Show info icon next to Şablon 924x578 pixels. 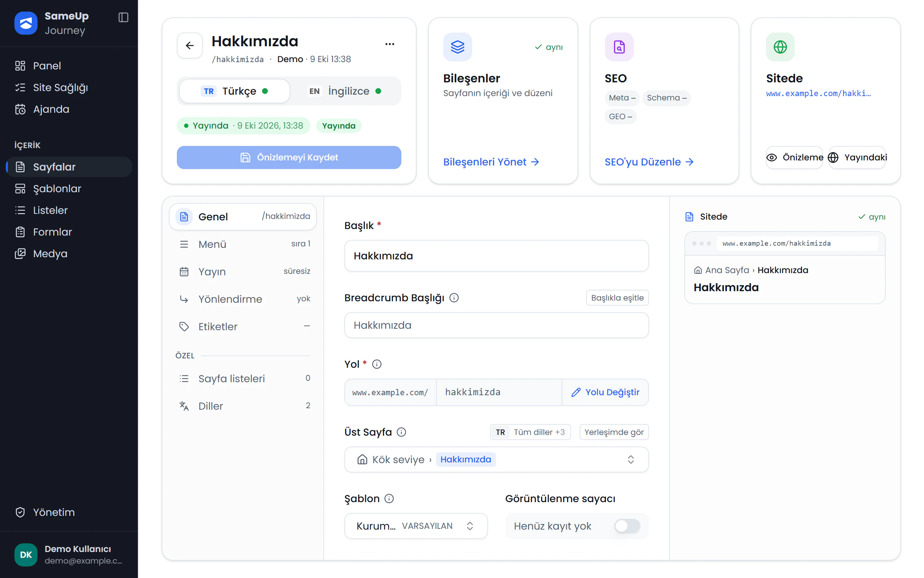pos(389,499)
